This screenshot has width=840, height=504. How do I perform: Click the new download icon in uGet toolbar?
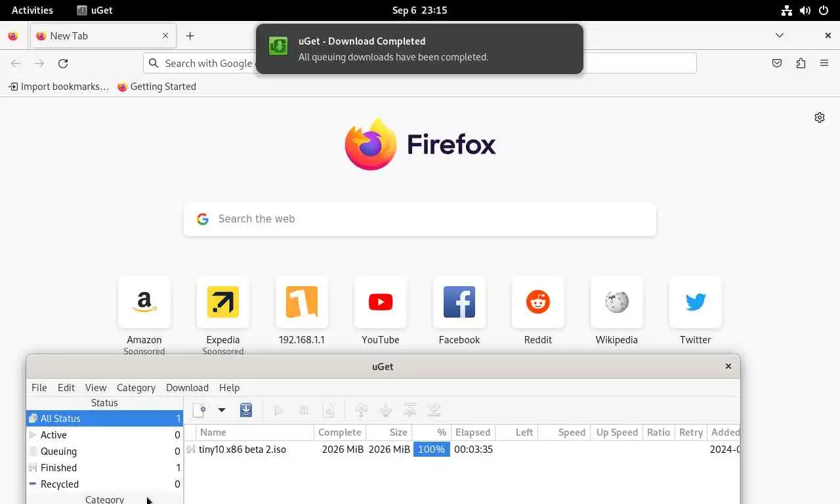coord(199,410)
